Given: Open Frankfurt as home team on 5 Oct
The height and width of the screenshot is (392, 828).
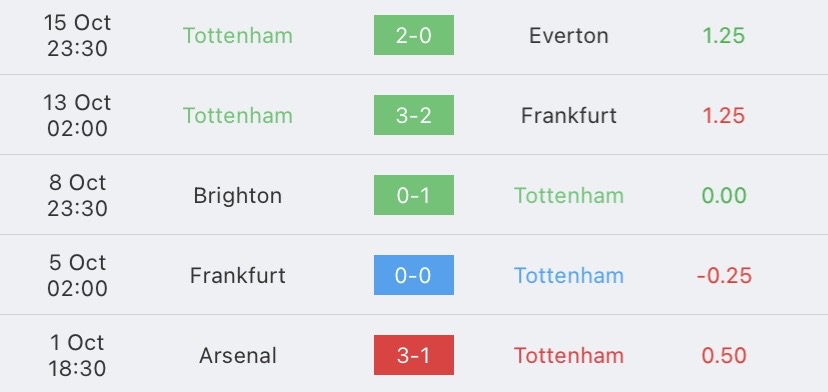Looking at the screenshot, I should point(238,276).
